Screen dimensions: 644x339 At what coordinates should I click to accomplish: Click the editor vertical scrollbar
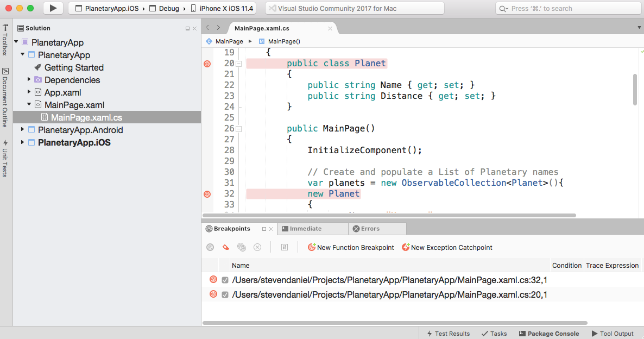click(x=635, y=90)
